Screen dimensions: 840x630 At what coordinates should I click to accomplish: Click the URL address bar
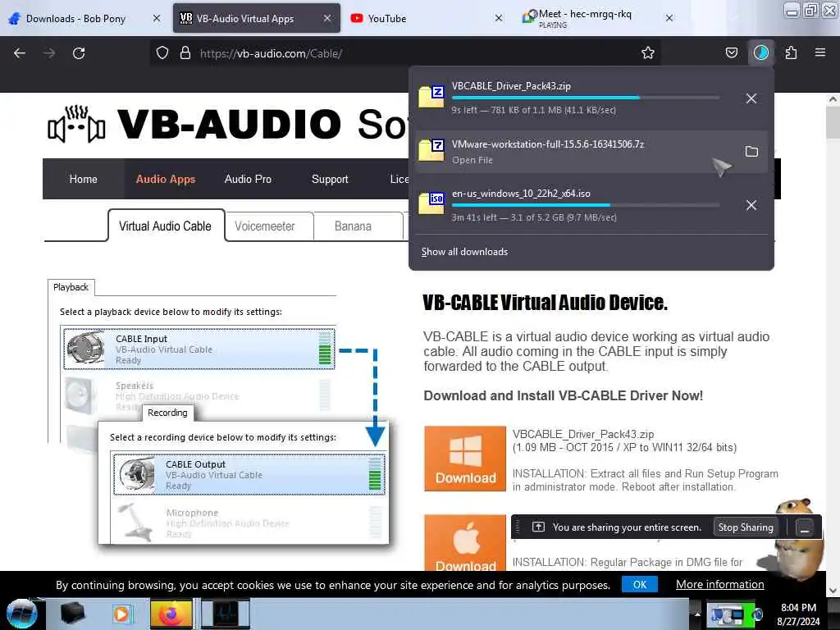coord(407,53)
